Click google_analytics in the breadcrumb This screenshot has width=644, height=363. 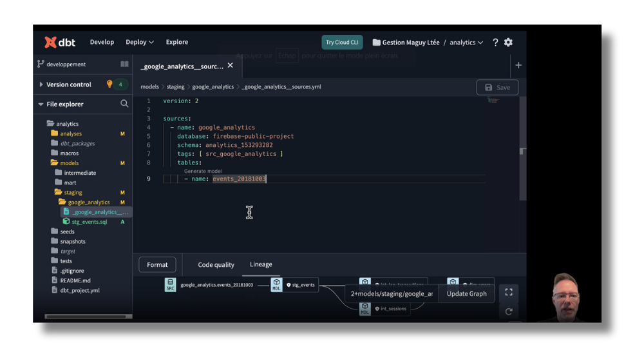[213, 87]
